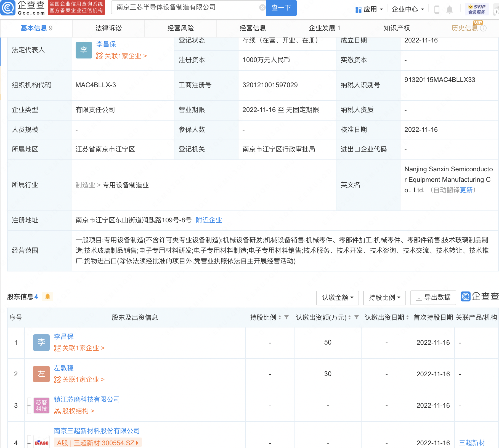Click the 查一下 search button
Screen dimensions: 499x448
pos(281,8)
